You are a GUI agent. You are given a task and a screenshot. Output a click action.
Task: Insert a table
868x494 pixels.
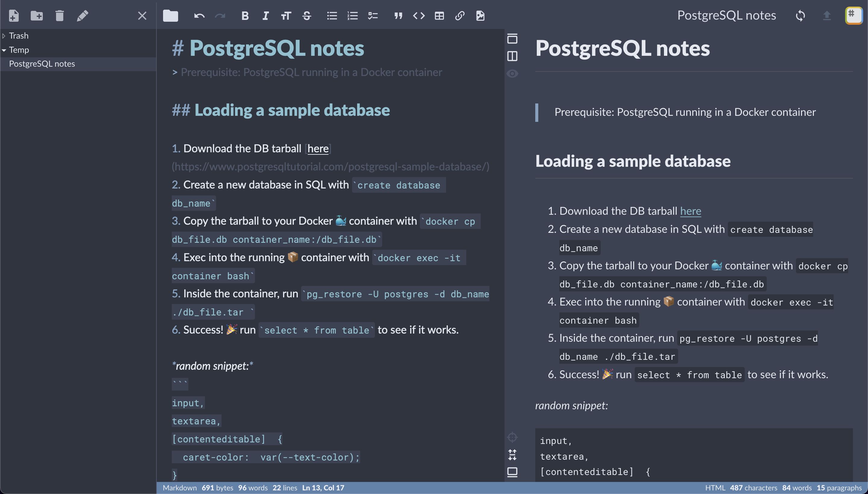(439, 16)
